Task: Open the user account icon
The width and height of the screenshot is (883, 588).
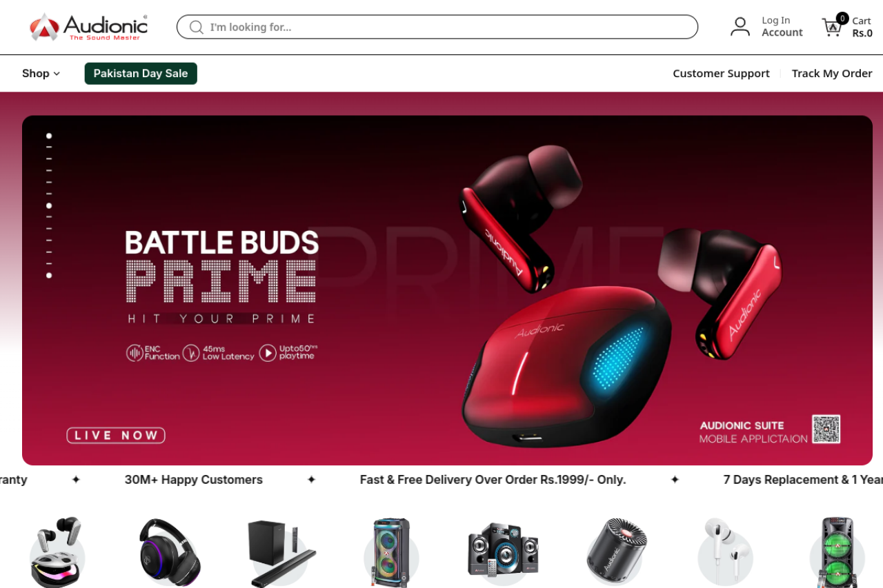Action: coord(740,27)
